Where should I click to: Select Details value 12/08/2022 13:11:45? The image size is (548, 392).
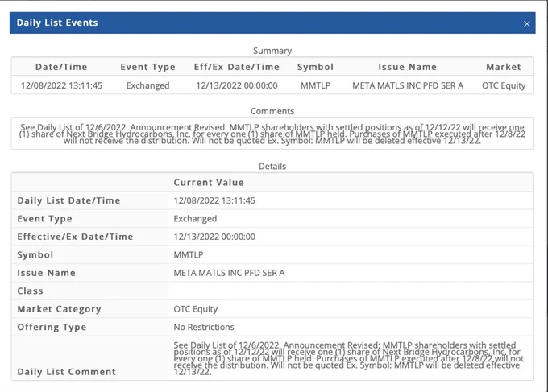tap(214, 200)
